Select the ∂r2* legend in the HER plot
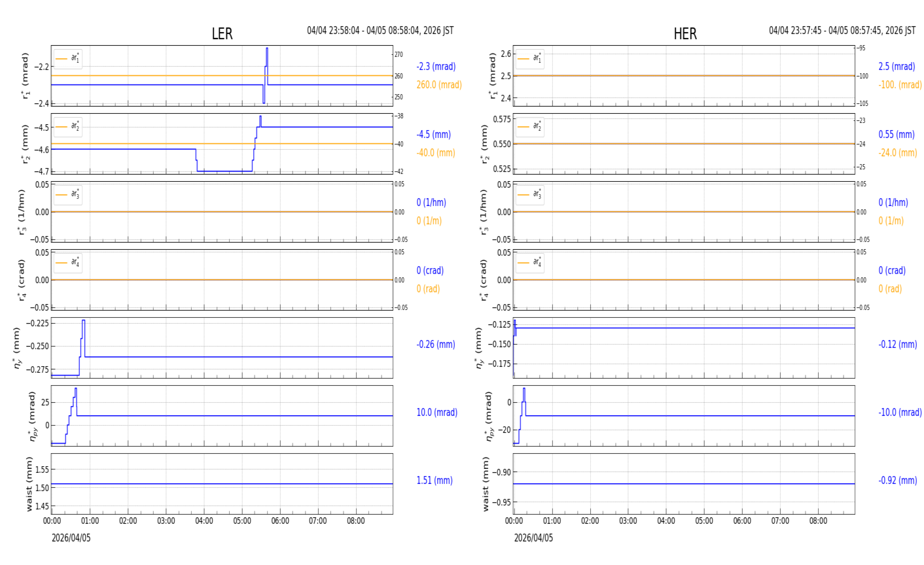This screenshot has height=565, width=924. (x=530, y=127)
